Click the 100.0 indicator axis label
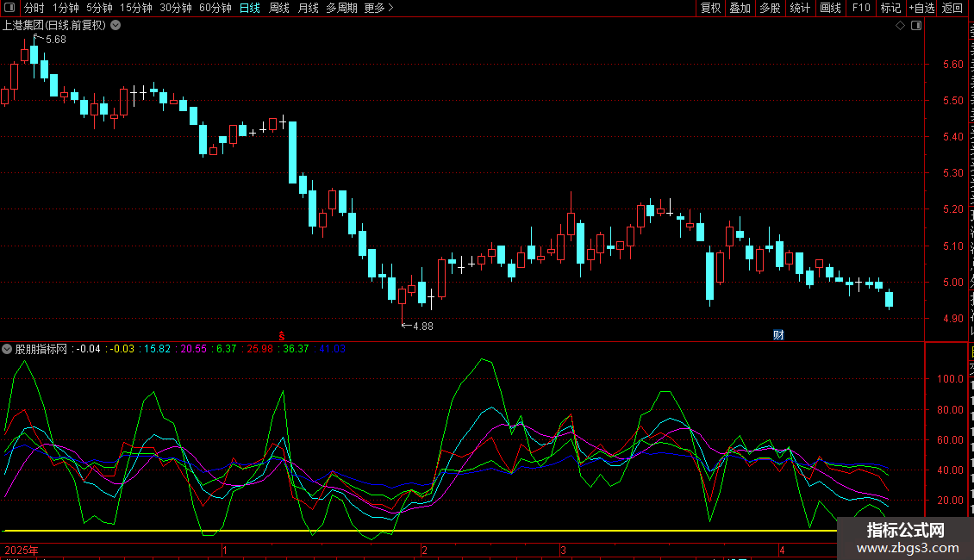The image size is (974, 560). (950, 379)
